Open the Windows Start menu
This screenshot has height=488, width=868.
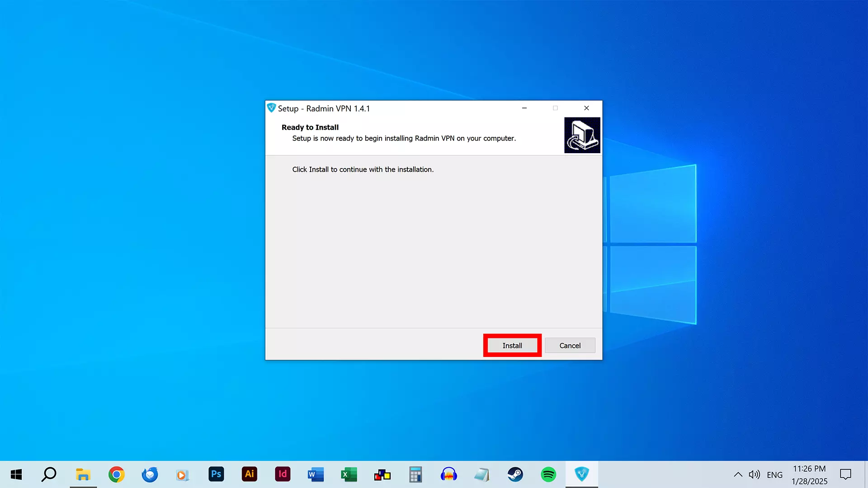click(x=16, y=474)
